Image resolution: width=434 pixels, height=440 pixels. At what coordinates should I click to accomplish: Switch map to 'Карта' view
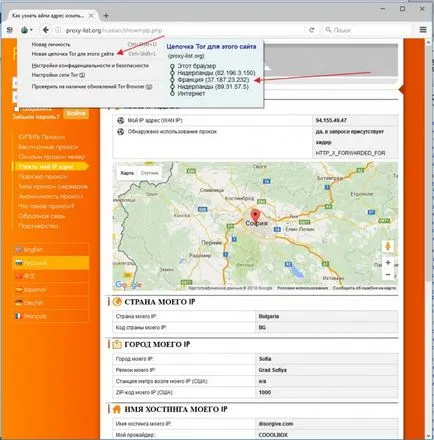[x=127, y=173]
